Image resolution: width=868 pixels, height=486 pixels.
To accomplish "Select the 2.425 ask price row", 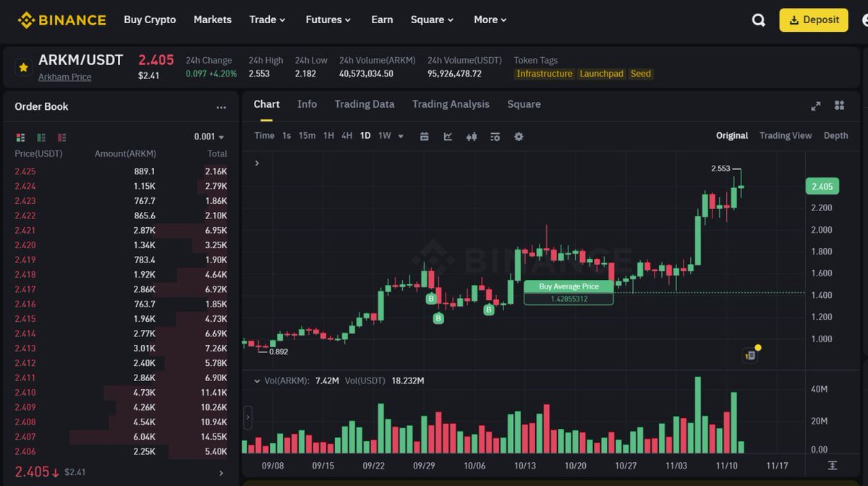I will pos(121,171).
